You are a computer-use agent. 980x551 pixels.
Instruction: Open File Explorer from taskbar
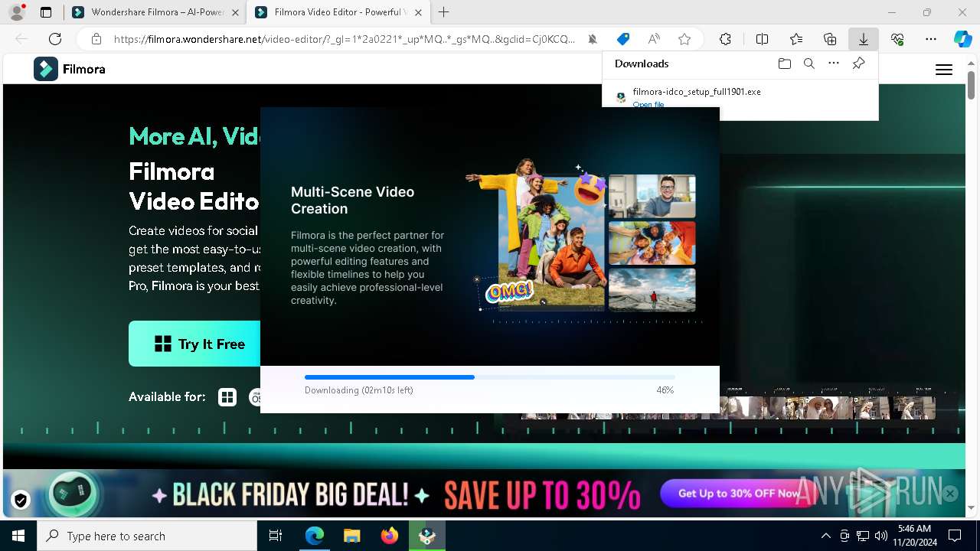point(351,536)
